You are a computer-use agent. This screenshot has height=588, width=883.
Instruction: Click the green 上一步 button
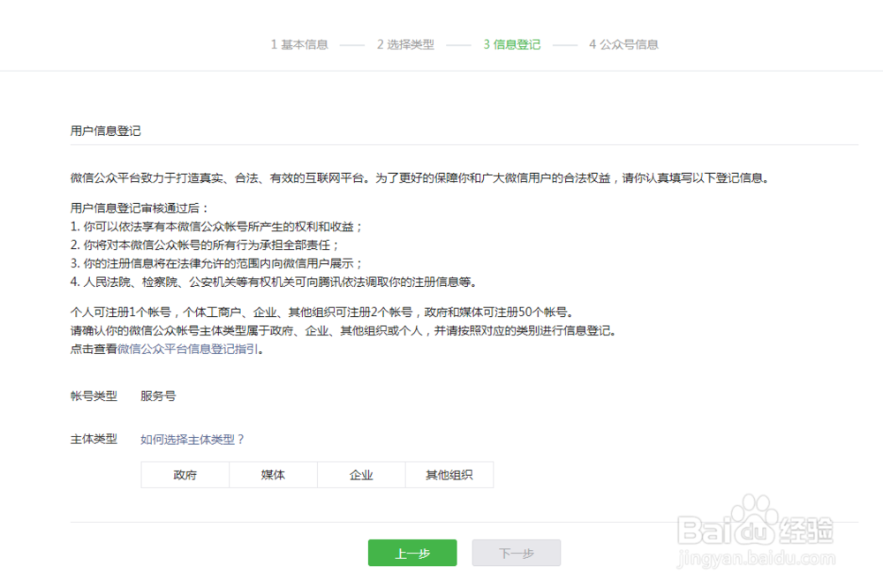coord(411,553)
